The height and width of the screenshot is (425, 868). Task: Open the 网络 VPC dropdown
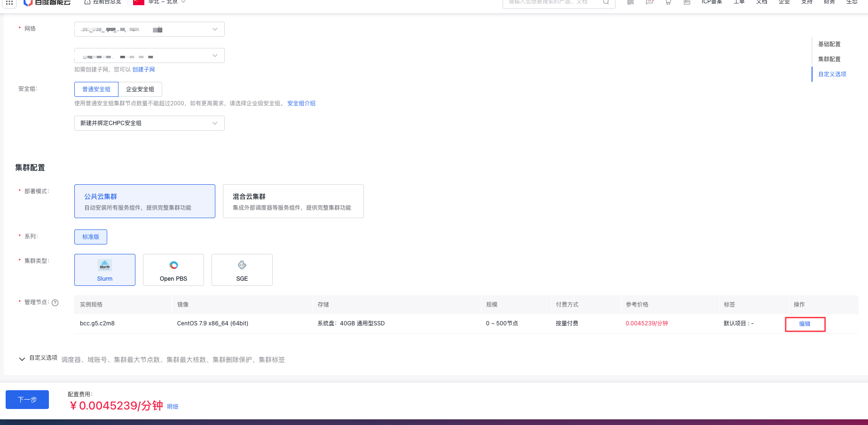(x=150, y=29)
